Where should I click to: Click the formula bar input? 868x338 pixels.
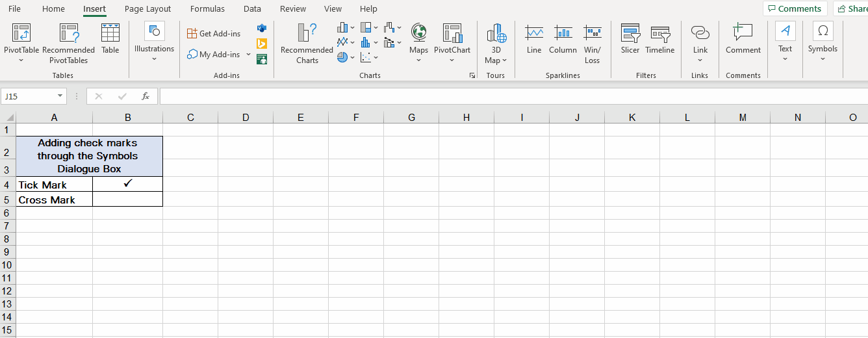tap(513, 96)
